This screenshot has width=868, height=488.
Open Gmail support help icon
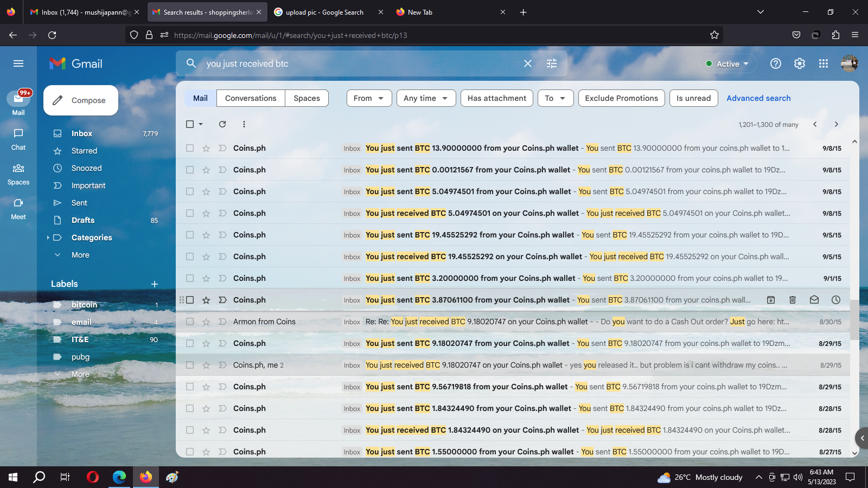(776, 63)
